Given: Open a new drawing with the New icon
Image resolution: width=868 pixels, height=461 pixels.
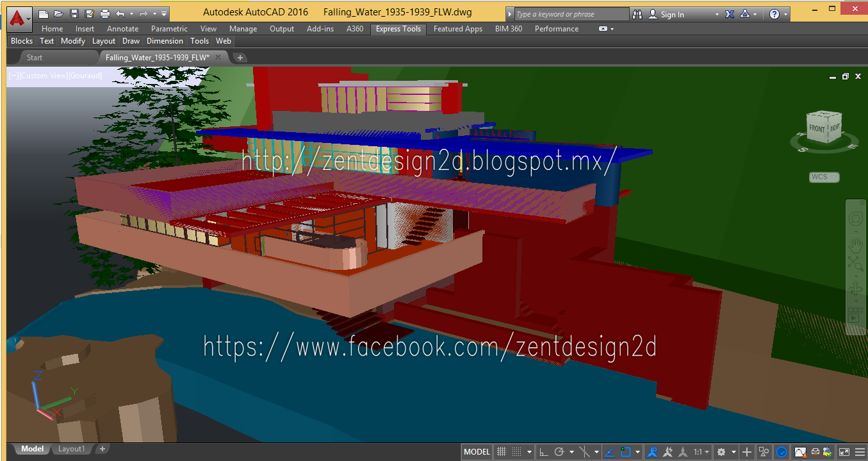Looking at the screenshot, I should (43, 13).
